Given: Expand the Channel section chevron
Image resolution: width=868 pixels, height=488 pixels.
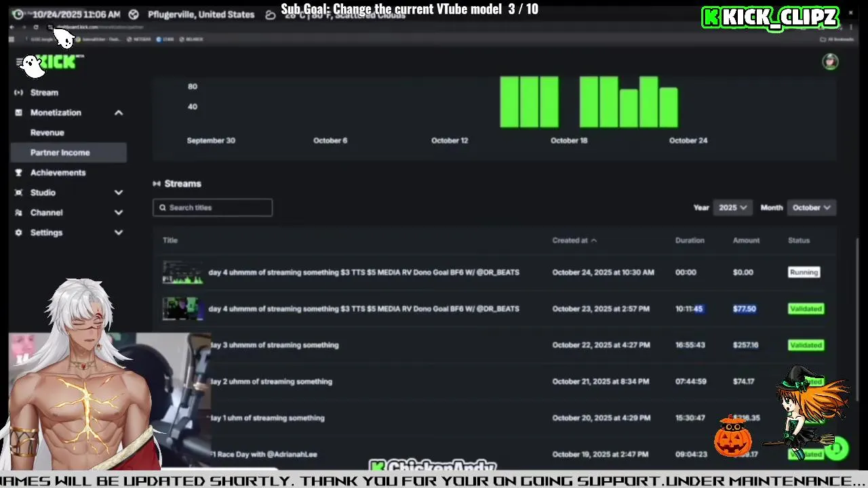Looking at the screenshot, I should pos(119,213).
